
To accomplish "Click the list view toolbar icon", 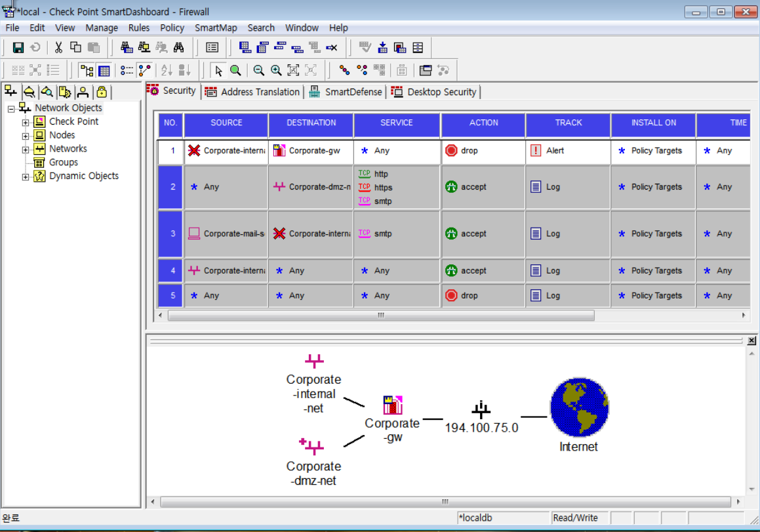I will pyautogui.click(x=212, y=47).
